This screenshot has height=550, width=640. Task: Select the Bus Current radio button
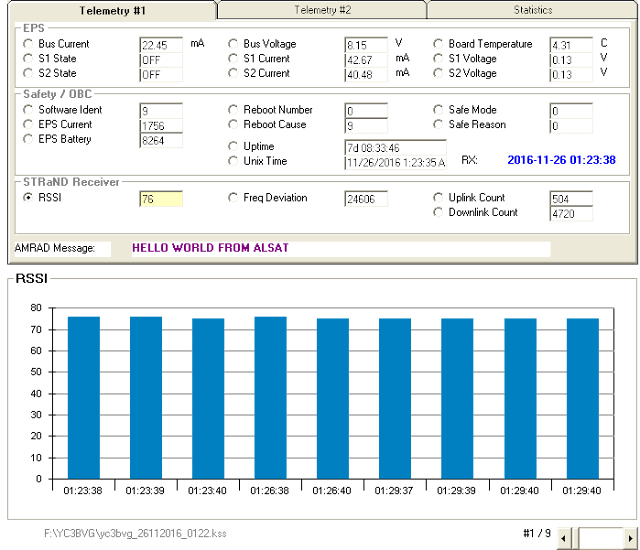pos(28,44)
